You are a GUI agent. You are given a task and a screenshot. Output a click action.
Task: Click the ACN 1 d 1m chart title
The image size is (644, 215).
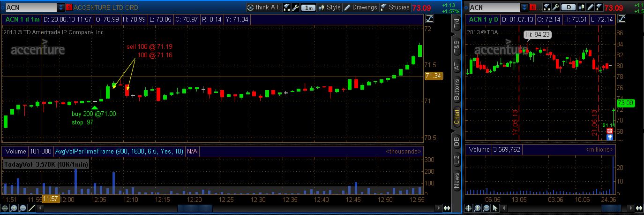tap(22, 19)
